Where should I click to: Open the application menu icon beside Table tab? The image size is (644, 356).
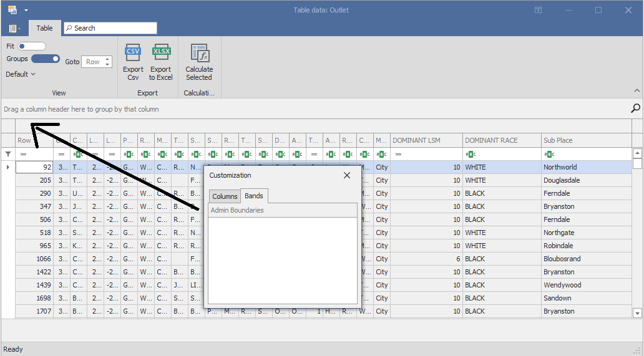14,28
